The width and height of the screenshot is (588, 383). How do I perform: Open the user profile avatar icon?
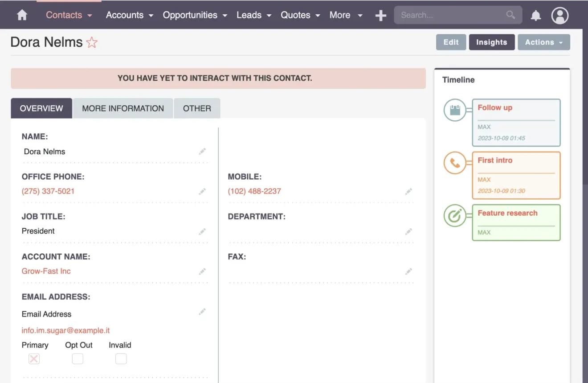coord(560,15)
